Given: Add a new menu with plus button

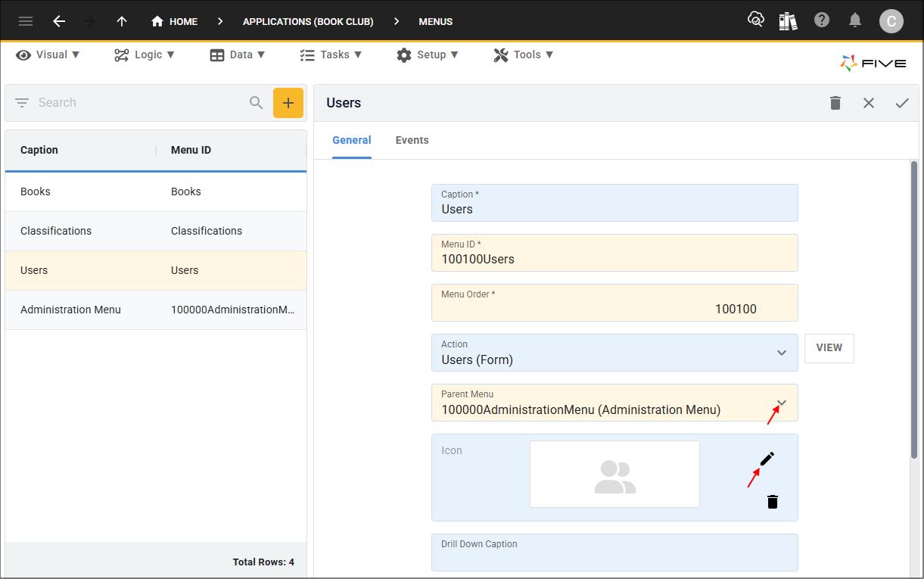Looking at the screenshot, I should pos(288,103).
